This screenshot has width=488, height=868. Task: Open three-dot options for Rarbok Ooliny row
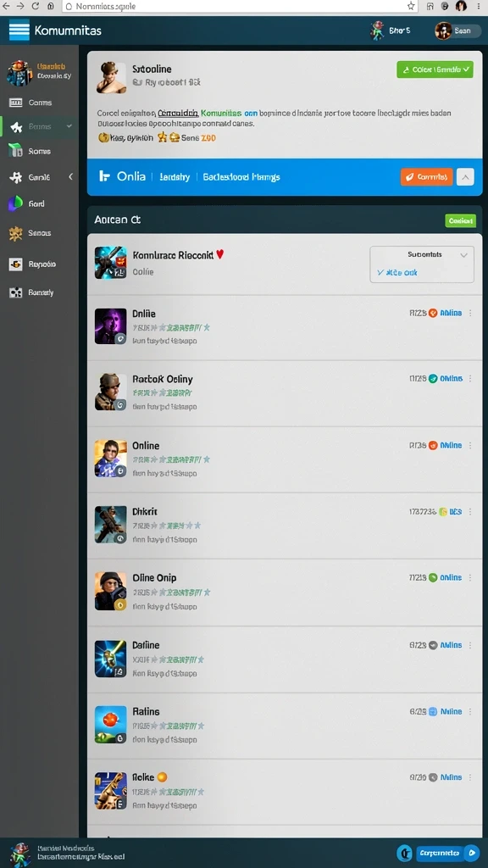pyautogui.click(x=470, y=379)
